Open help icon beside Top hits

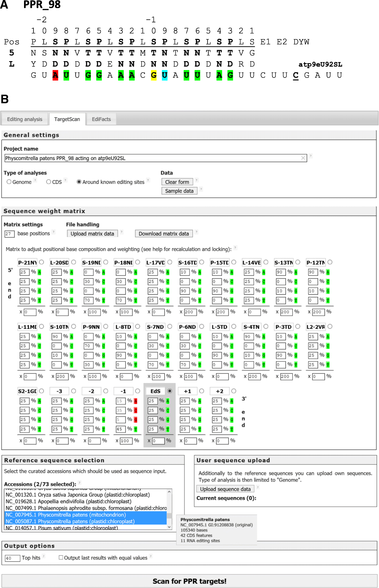pos(43,556)
